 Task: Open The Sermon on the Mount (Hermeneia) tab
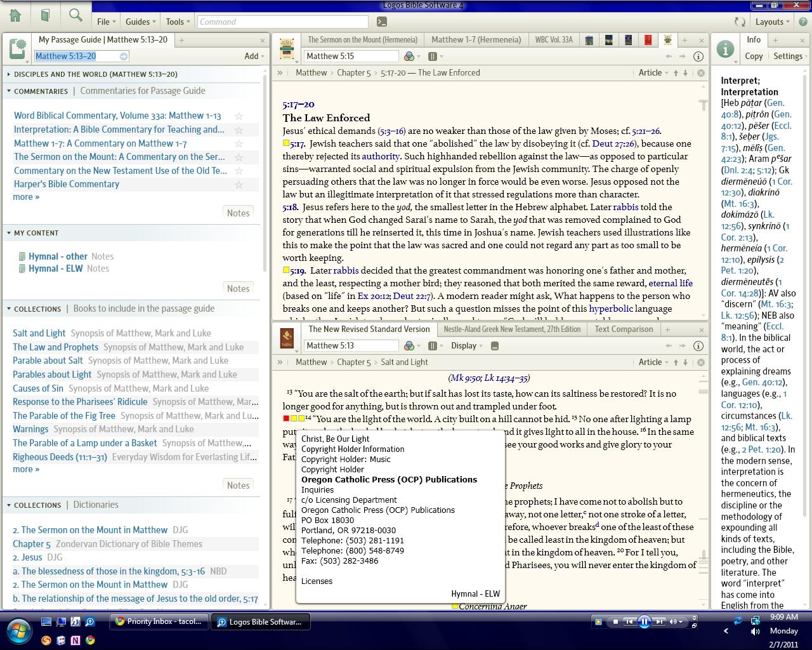pyautogui.click(x=363, y=39)
